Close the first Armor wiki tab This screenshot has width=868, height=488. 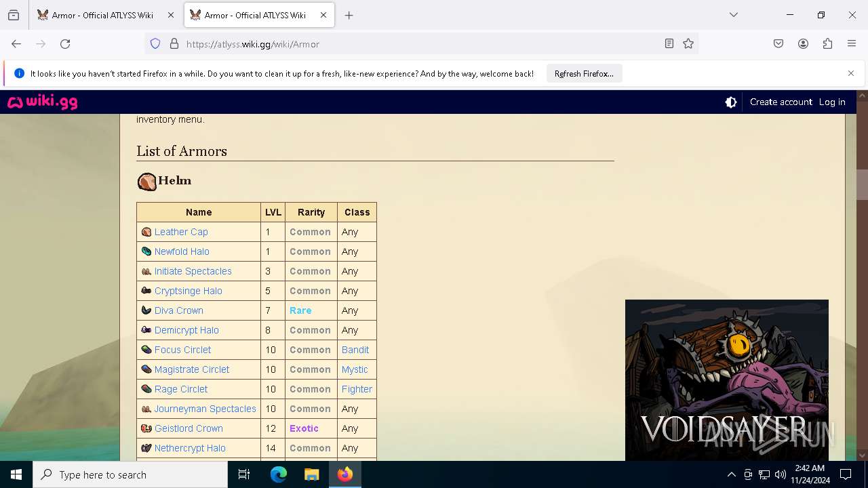tap(171, 15)
